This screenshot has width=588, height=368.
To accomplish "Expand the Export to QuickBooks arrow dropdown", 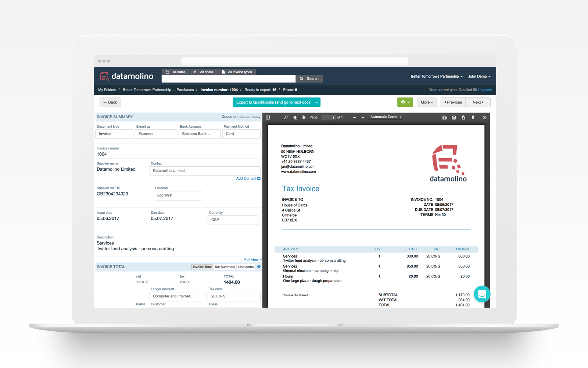I will coord(317,102).
